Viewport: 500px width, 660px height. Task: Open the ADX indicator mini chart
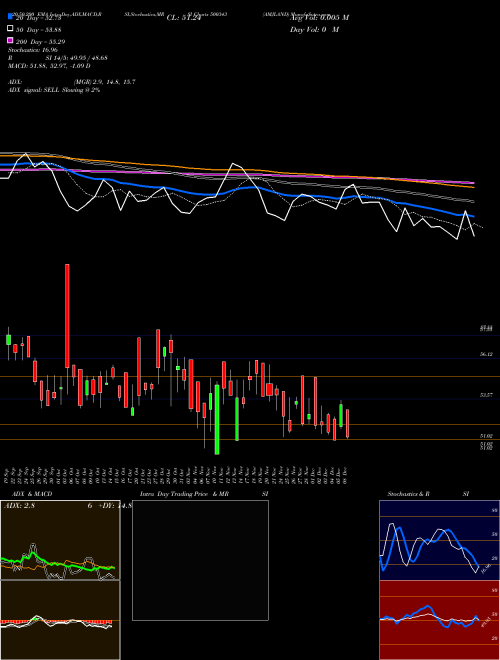coord(60,540)
